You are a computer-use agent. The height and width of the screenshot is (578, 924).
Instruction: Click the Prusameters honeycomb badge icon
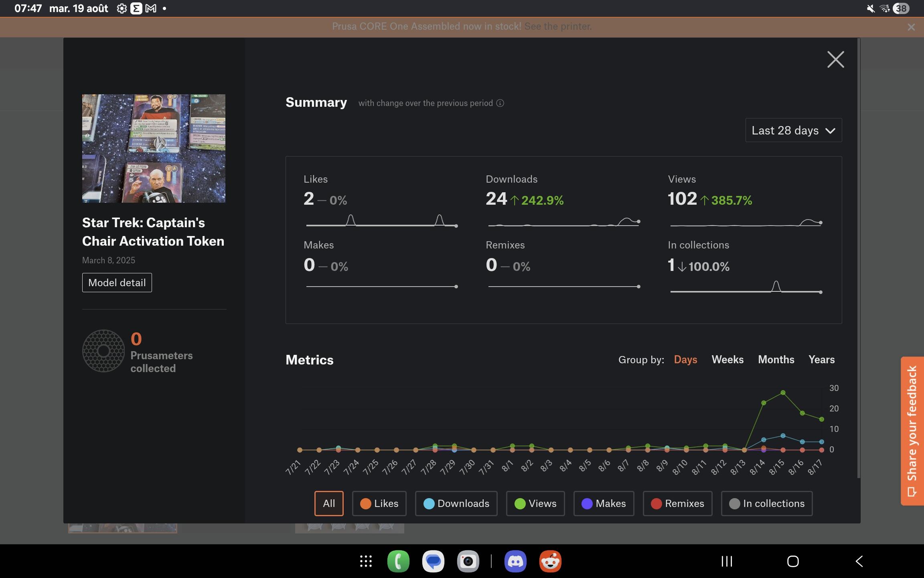[103, 351]
